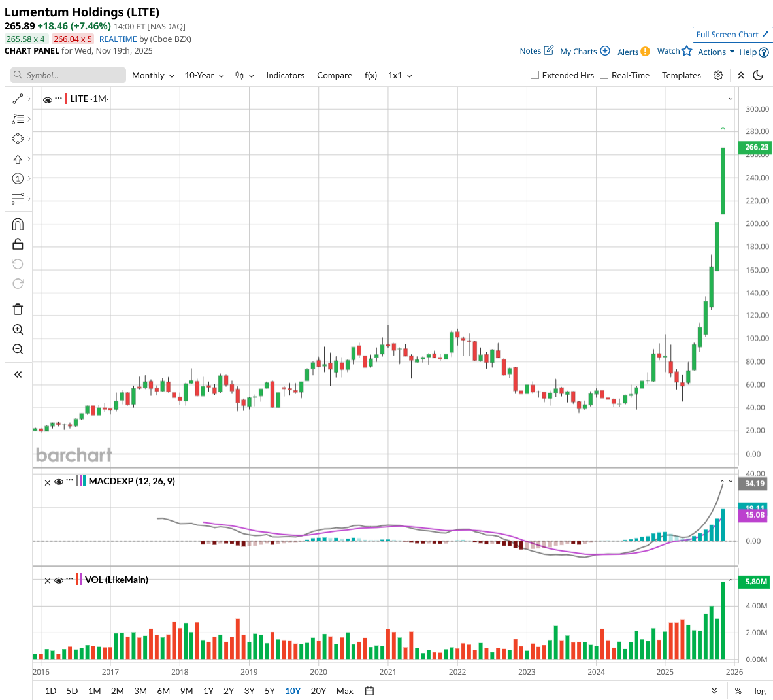Click MACDEXP color swatches
773x700 pixels.
[80, 480]
